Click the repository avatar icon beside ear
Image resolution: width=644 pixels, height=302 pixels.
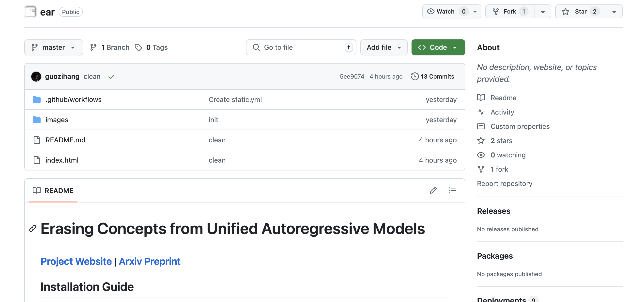tap(30, 12)
